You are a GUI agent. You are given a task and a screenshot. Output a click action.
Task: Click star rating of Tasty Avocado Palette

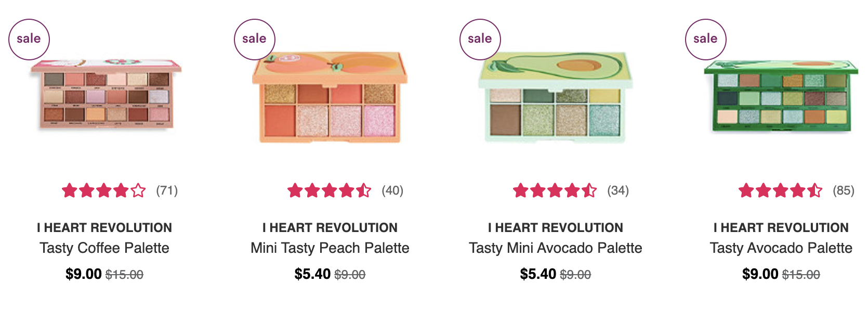point(781,190)
